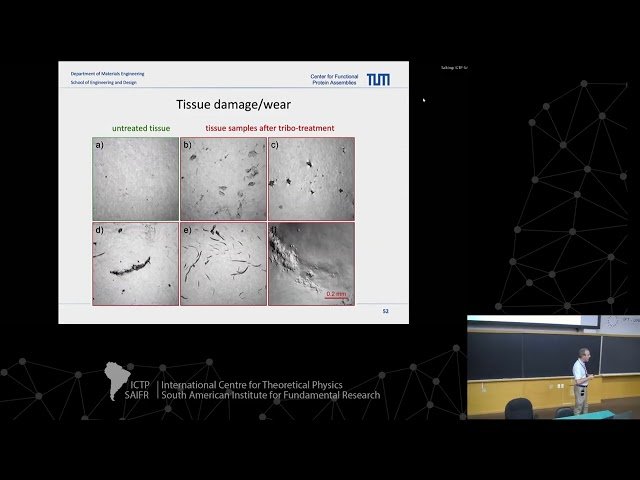Select tissue image f) with scale bar
This screenshot has height=480, width=640.
tap(311, 263)
